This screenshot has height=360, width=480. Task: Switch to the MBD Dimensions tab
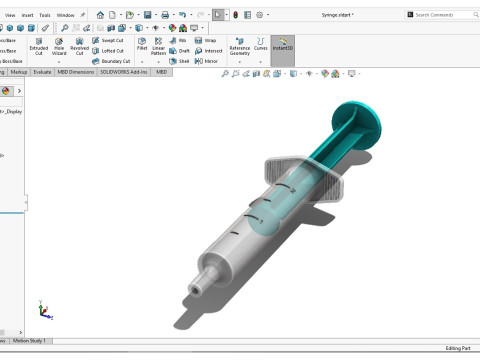(76, 72)
